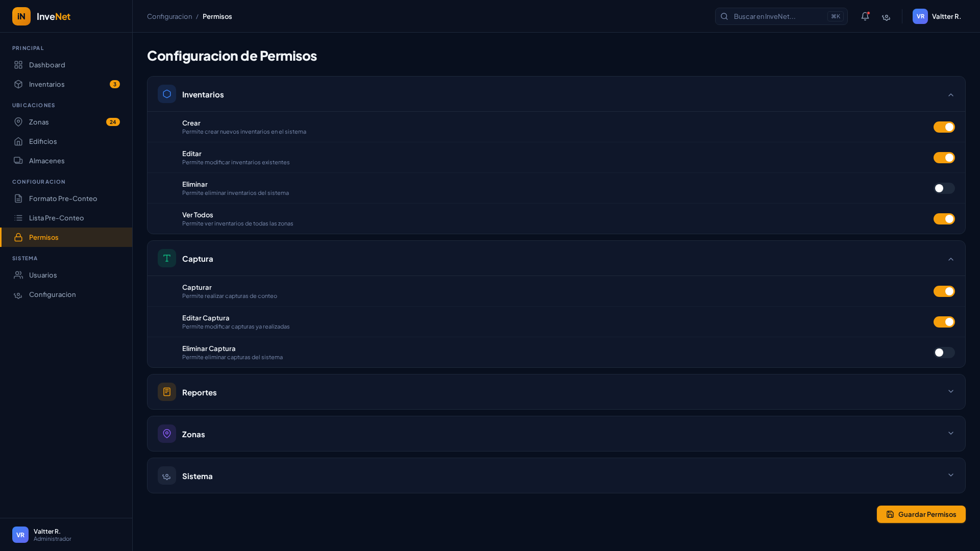The image size is (980, 551).
Task: Click the Inventarios hexagon section icon
Action: tap(167, 94)
